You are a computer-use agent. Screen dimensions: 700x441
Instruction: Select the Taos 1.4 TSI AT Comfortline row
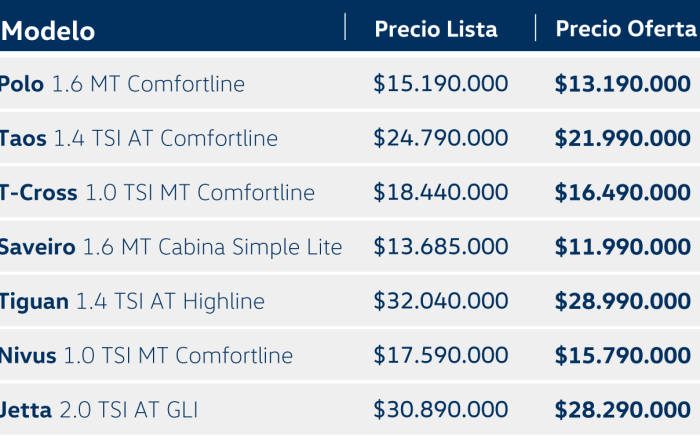pyautogui.click(x=350, y=137)
